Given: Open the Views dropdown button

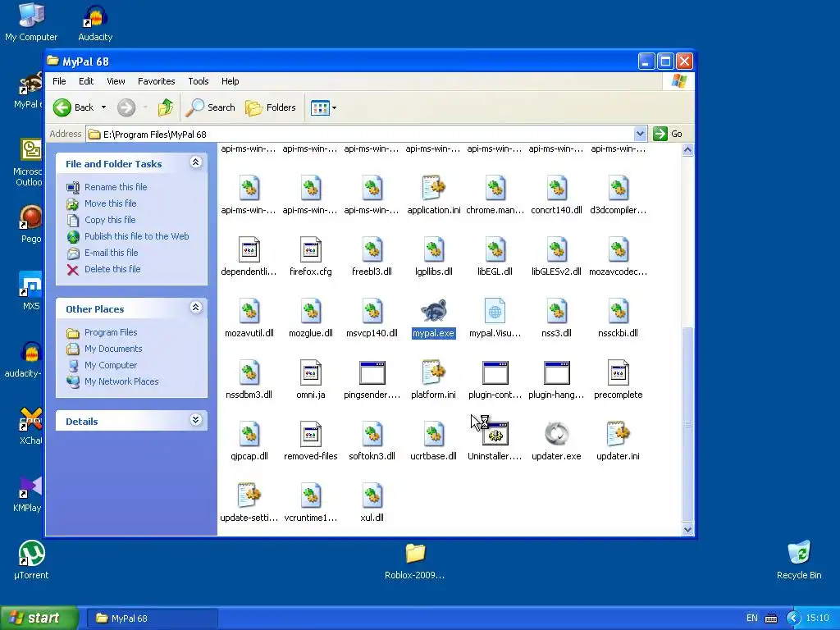Looking at the screenshot, I should [x=324, y=107].
